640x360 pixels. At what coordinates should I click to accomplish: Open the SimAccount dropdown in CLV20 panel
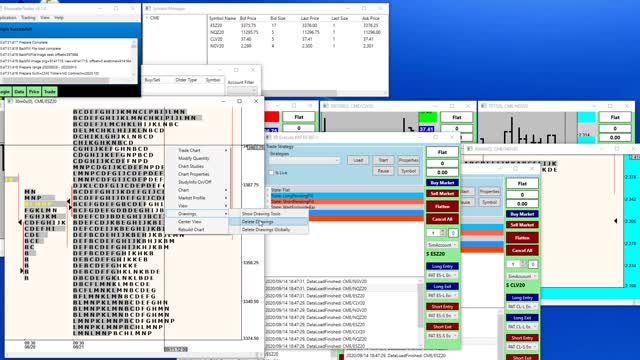coord(522,276)
